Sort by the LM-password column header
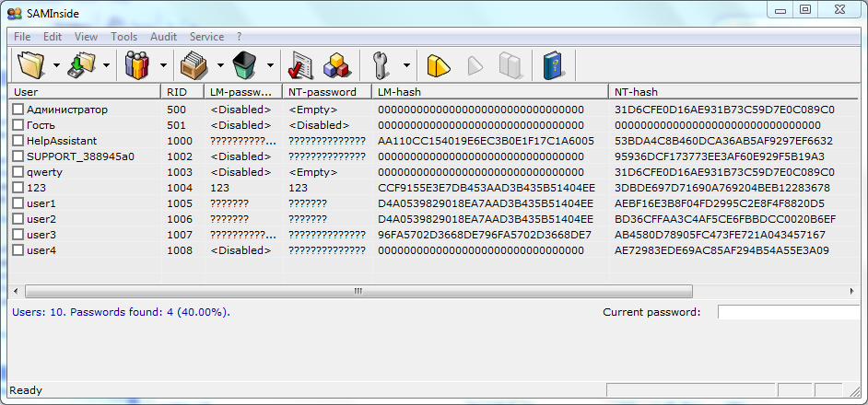Viewport: 868px width, 405px height. click(243, 92)
